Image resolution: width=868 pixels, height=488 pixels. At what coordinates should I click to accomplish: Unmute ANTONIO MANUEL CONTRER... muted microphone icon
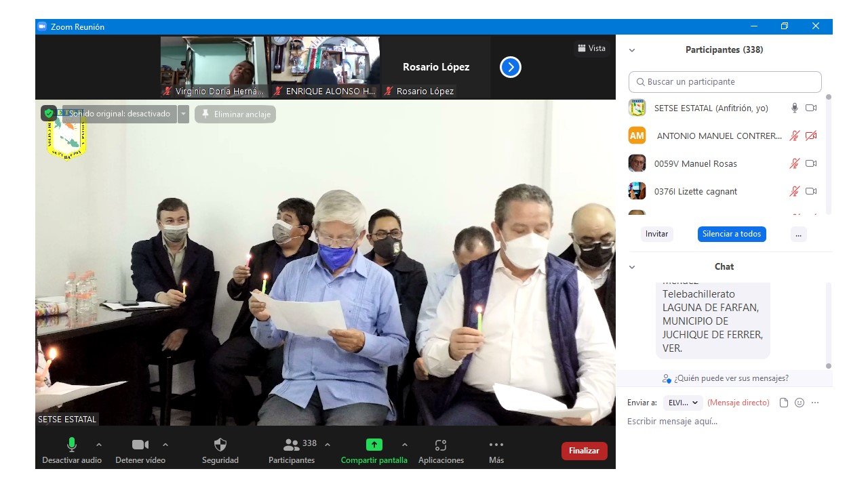795,136
